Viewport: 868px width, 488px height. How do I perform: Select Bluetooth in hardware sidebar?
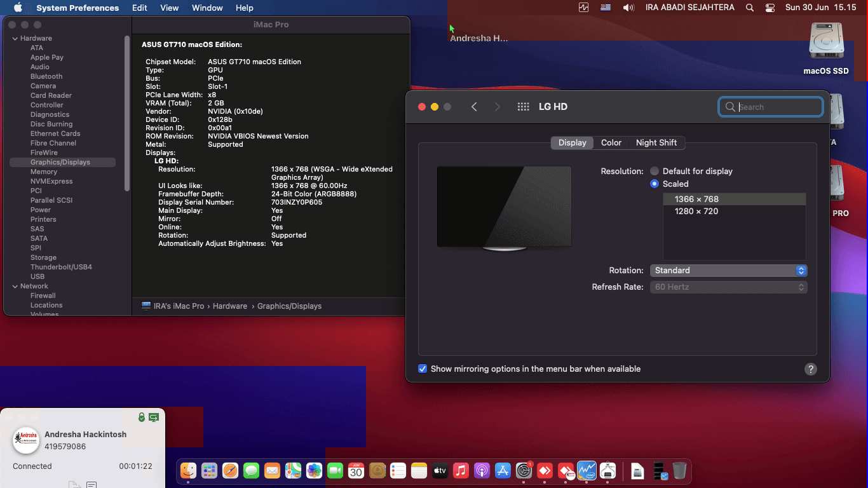46,76
